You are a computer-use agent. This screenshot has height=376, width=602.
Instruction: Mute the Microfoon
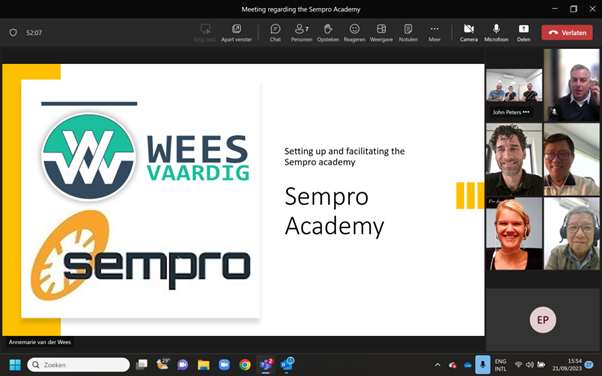496,33
